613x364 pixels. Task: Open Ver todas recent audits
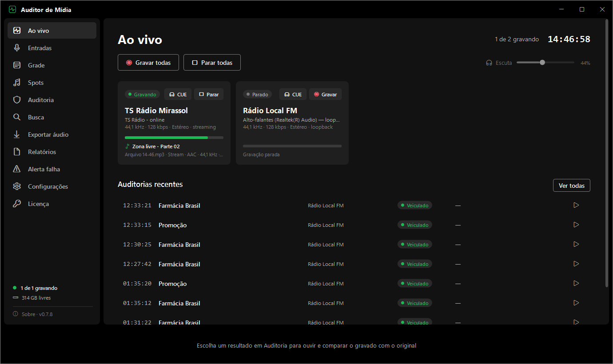571,186
